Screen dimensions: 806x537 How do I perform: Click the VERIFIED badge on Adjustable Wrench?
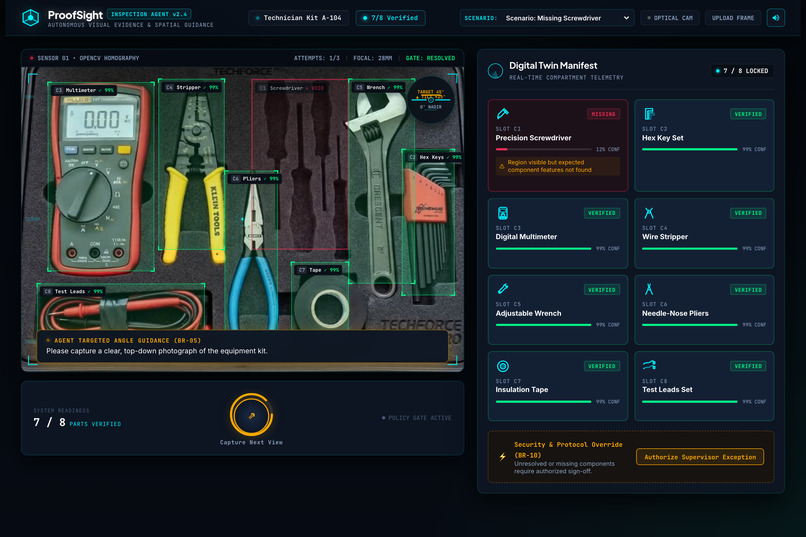pos(601,290)
